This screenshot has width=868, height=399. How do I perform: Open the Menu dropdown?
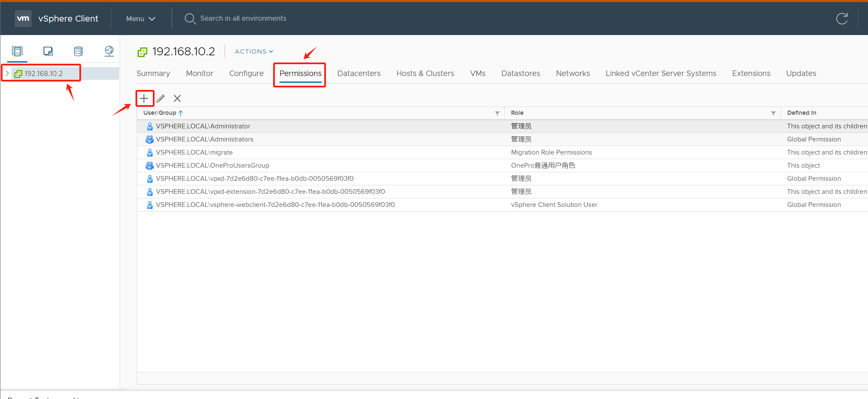(141, 19)
